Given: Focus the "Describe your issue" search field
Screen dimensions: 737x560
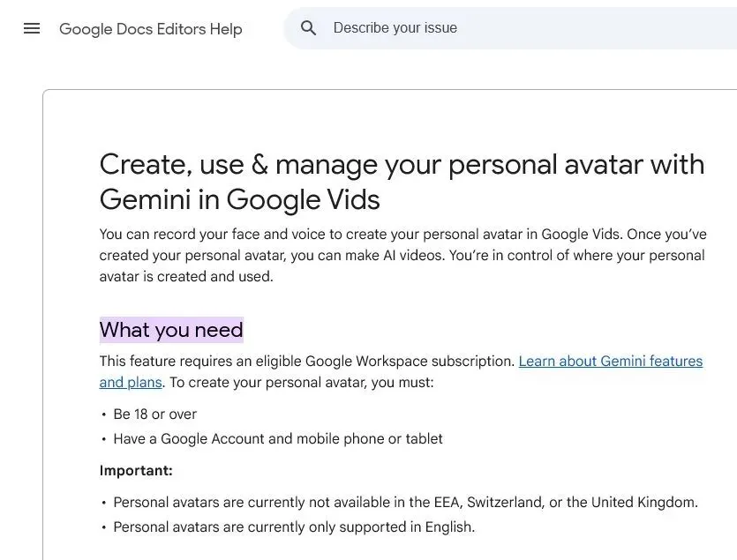Looking at the screenshot, I should coord(510,28).
